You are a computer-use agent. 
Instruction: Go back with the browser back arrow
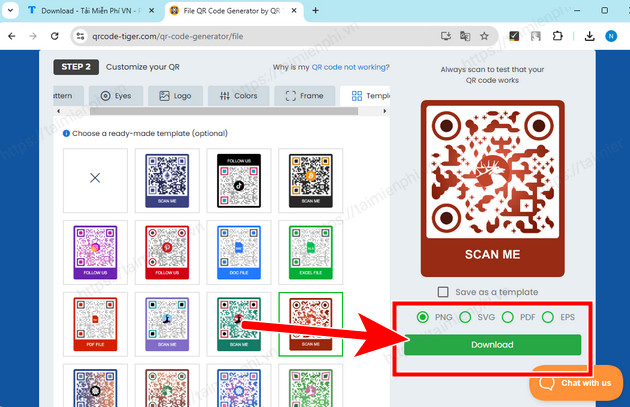(12, 36)
